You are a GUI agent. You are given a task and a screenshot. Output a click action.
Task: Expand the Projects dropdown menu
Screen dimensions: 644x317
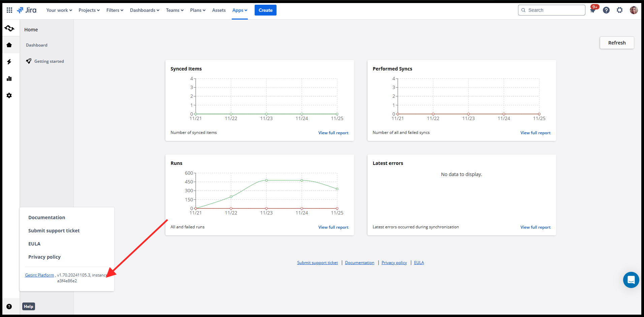pyautogui.click(x=89, y=10)
